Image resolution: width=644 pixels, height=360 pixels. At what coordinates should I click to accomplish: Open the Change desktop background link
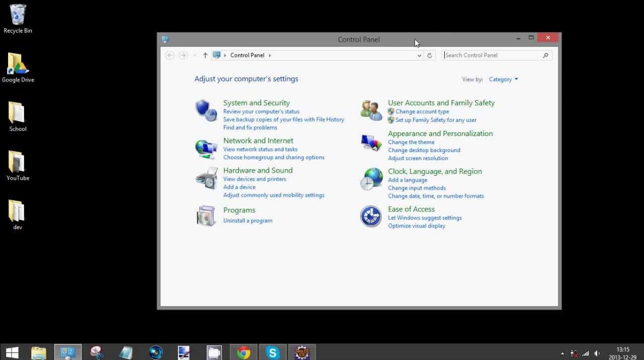coord(424,150)
